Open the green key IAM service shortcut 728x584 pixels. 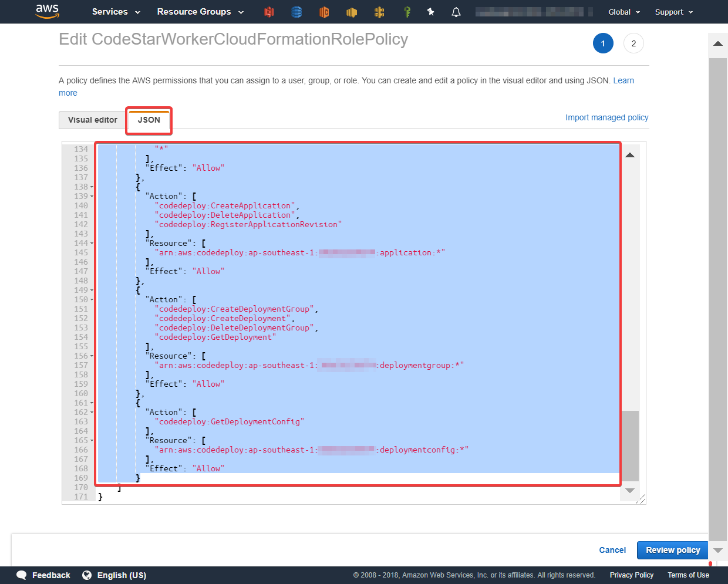(x=407, y=12)
